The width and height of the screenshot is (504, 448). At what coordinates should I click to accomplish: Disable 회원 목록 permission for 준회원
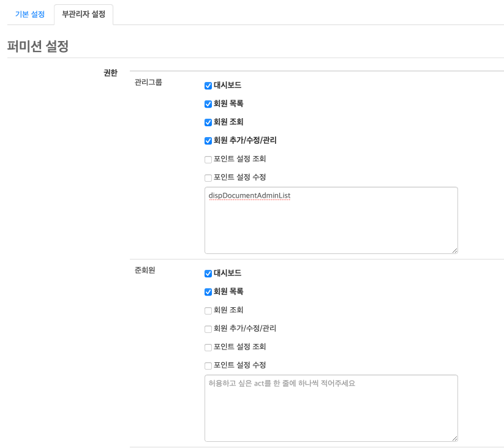(208, 292)
